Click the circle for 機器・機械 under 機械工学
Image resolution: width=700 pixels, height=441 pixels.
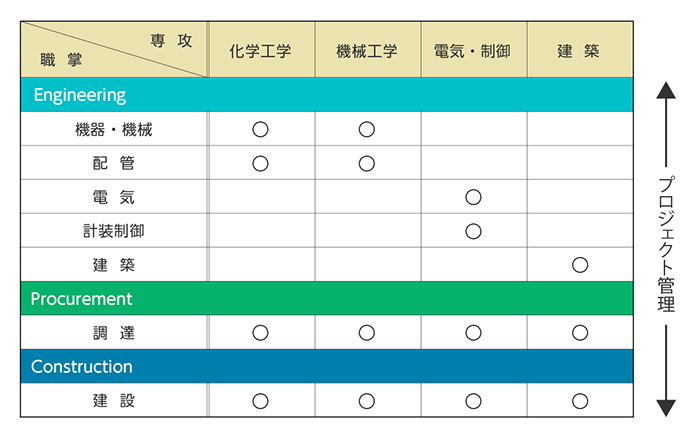367,129
